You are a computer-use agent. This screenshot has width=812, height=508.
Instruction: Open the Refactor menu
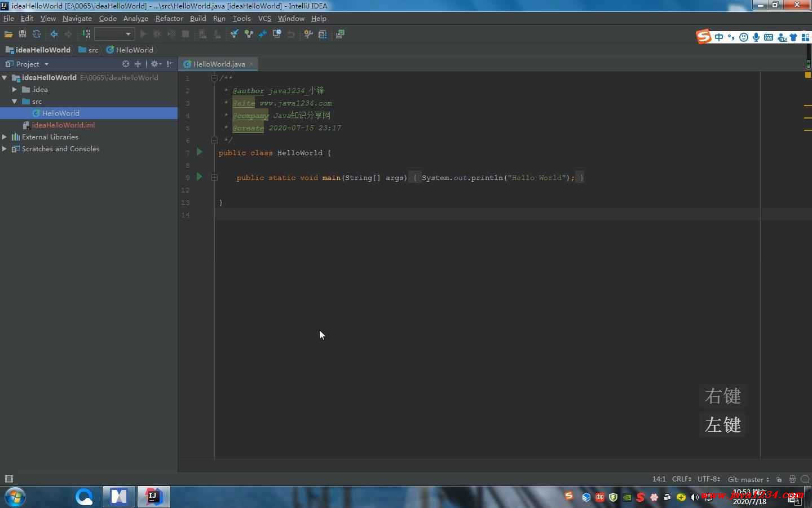(x=169, y=19)
